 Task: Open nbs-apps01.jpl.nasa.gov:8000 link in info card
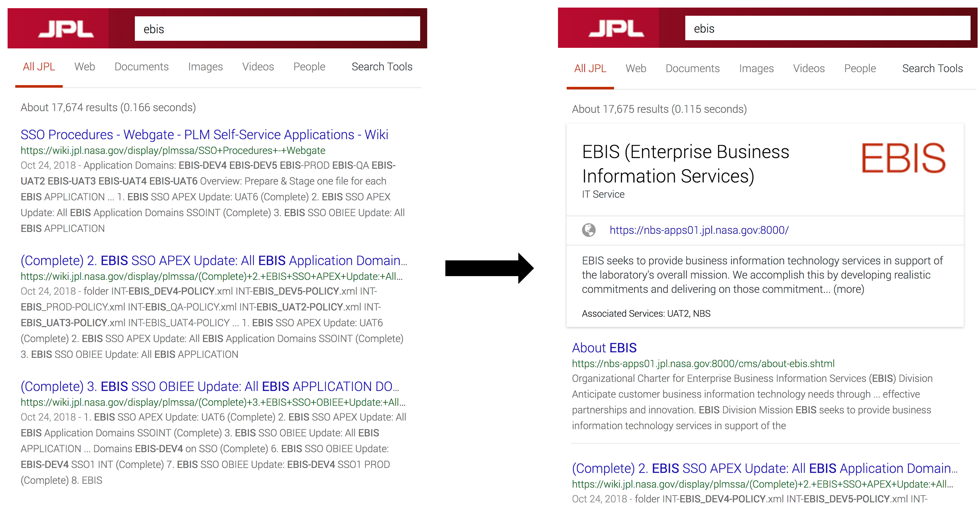(699, 230)
